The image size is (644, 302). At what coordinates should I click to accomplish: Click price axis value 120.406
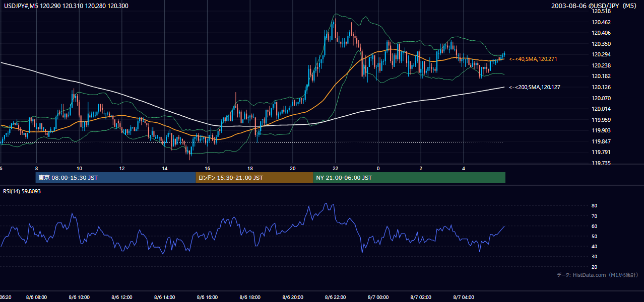[x=601, y=33]
